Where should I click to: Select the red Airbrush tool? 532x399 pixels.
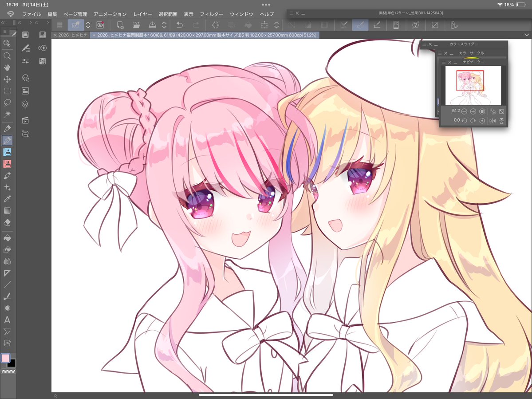click(x=7, y=164)
